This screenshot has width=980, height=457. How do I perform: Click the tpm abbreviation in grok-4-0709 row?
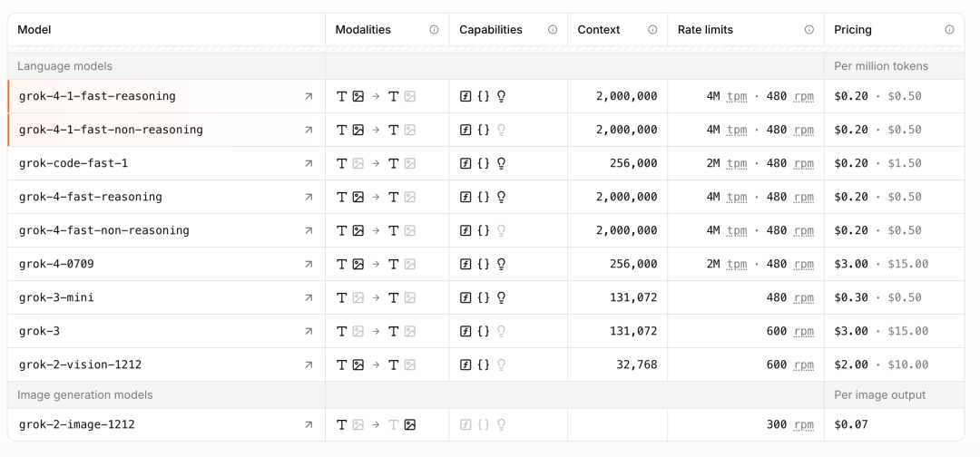737,264
